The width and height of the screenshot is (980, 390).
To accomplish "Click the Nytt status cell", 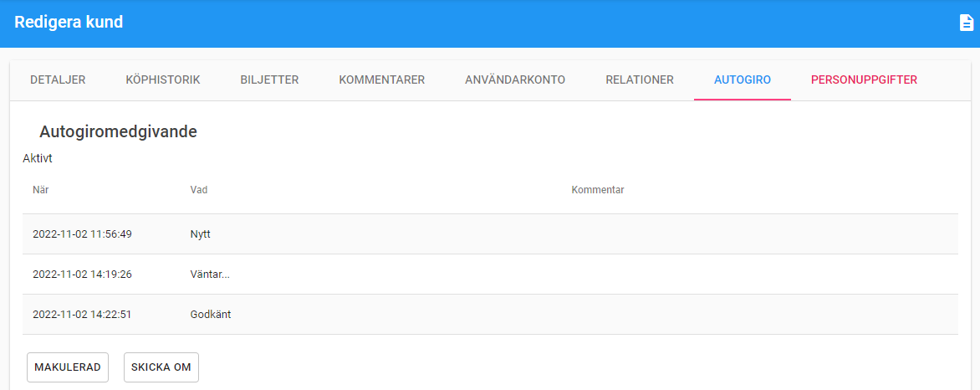I will click(x=202, y=234).
